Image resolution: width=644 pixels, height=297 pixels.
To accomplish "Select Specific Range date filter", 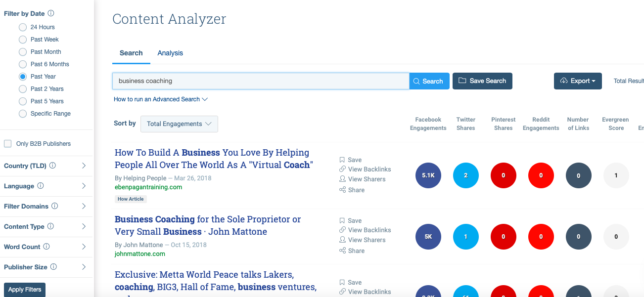I will tap(23, 114).
